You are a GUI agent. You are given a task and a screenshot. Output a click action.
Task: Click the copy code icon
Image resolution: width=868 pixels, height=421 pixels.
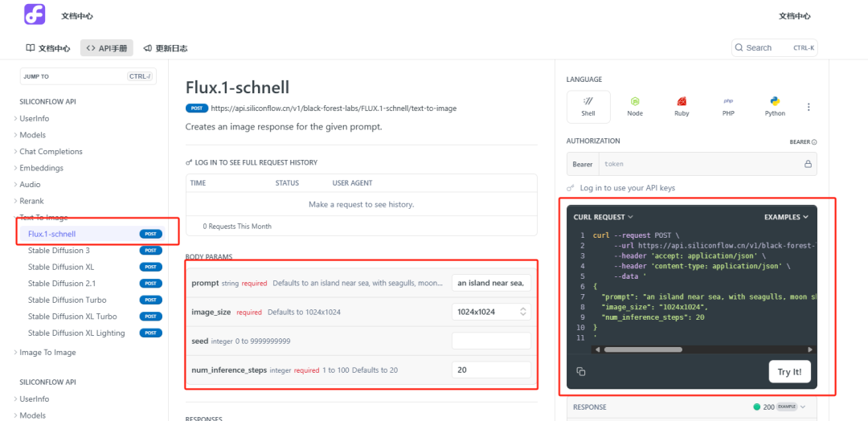coord(581,371)
